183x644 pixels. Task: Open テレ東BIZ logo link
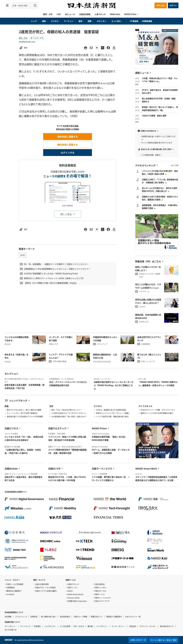click(x=48, y=550)
